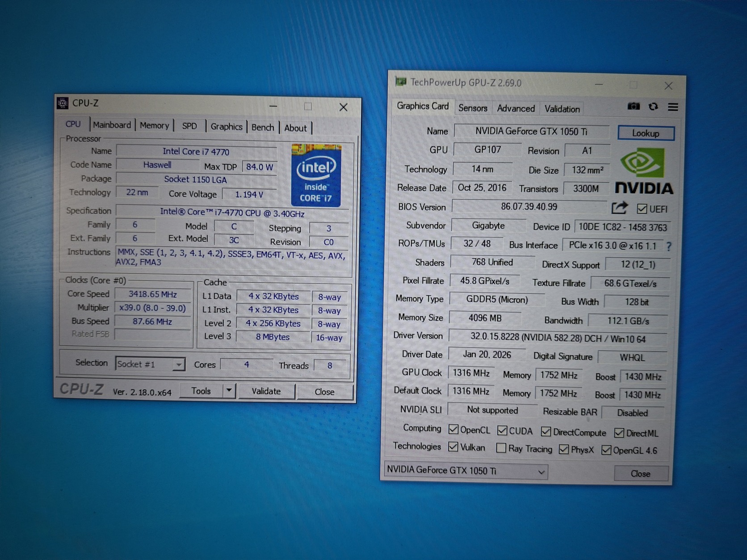Open the Memory tab in CPU-Z
Viewport: 747px width, 560px height.
[x=155, y=125]
